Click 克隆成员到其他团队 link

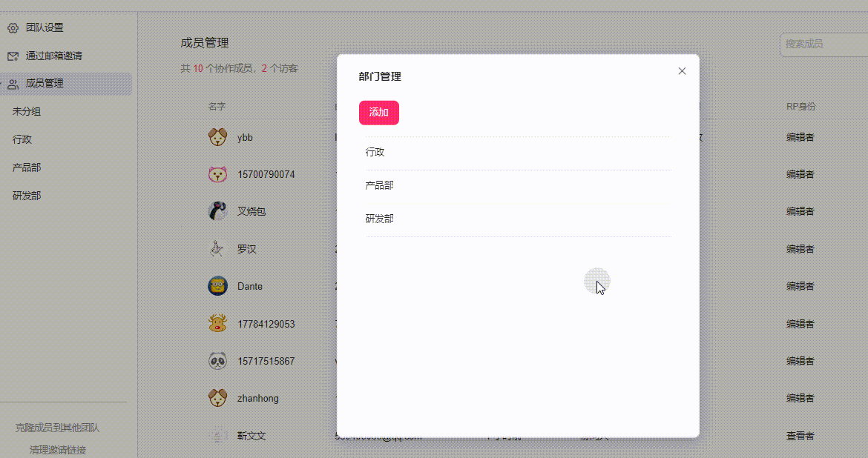57,428
